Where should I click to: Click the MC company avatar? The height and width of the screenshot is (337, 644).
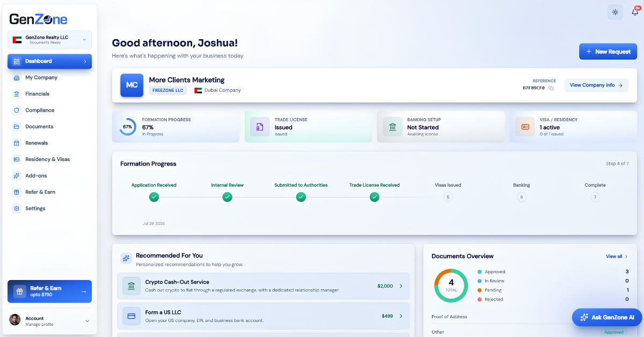coord(131,85)
